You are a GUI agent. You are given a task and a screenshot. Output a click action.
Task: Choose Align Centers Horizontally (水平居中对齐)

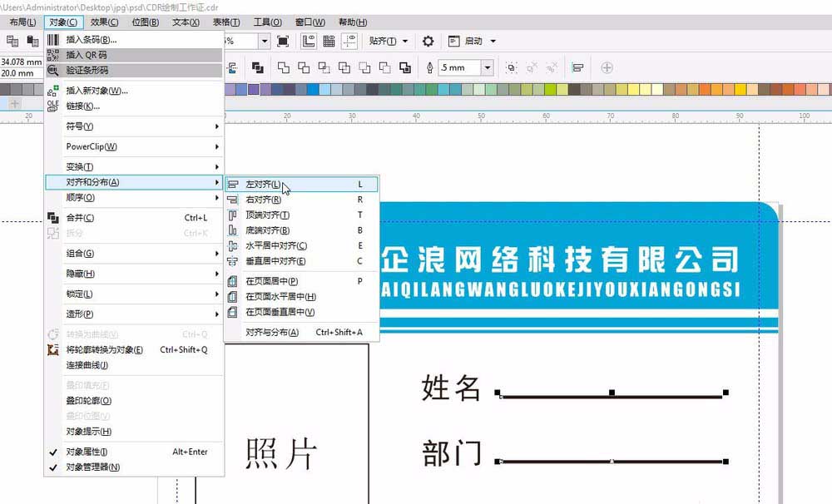click(x=301, y=246)
